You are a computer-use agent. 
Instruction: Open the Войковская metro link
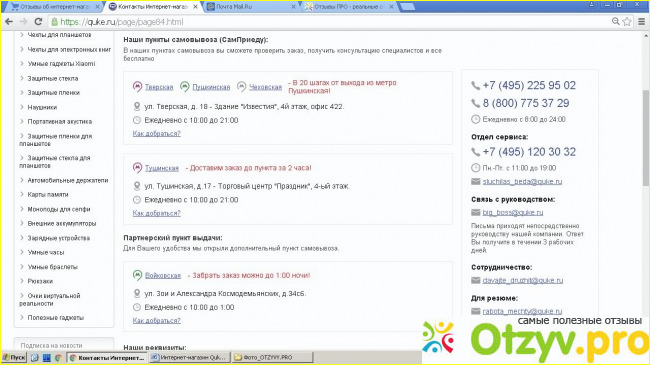point(163,275)
